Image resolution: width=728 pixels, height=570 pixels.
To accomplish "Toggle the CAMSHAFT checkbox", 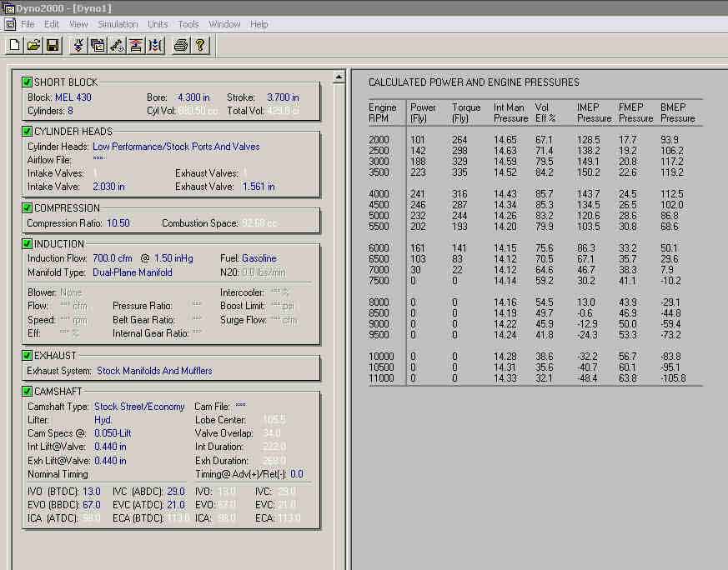I will point(28,391).
